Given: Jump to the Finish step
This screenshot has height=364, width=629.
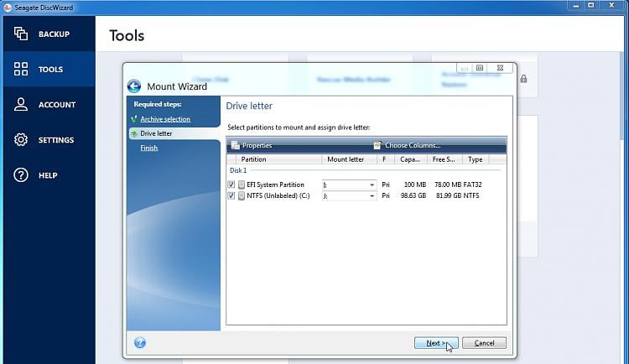Looking at the screenshot, I should click(148, 148).
